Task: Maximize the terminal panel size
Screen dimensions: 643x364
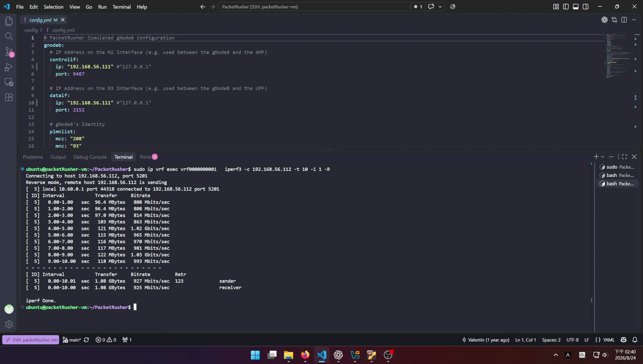Action: pos(624,157)
